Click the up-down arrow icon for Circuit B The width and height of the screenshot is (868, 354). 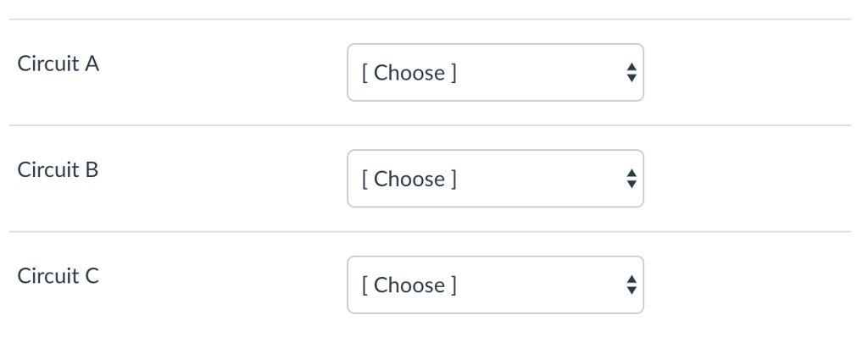pos(630,179)
